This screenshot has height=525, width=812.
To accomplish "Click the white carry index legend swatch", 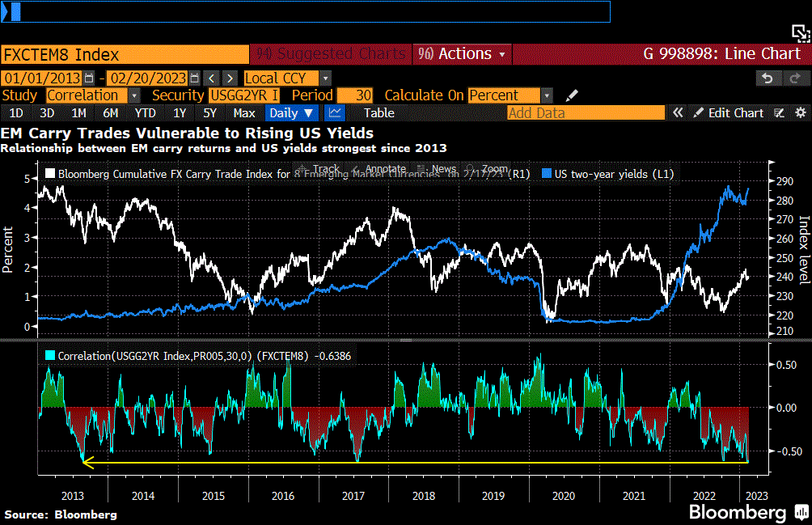I will coord(50,173).
